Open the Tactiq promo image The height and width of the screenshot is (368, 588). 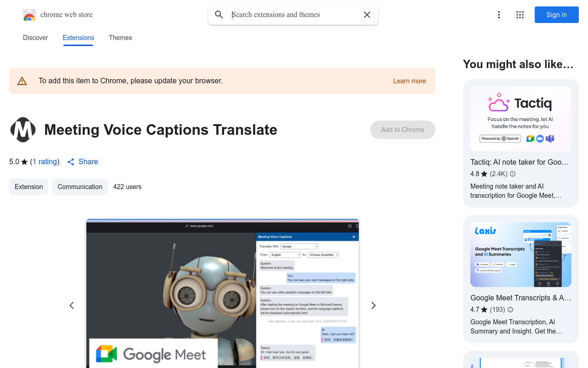pyautogui.click(x=521, y=119)
